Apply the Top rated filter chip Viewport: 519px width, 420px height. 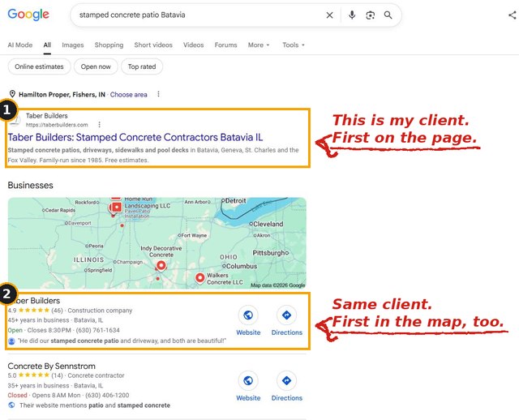coord(142,66)
